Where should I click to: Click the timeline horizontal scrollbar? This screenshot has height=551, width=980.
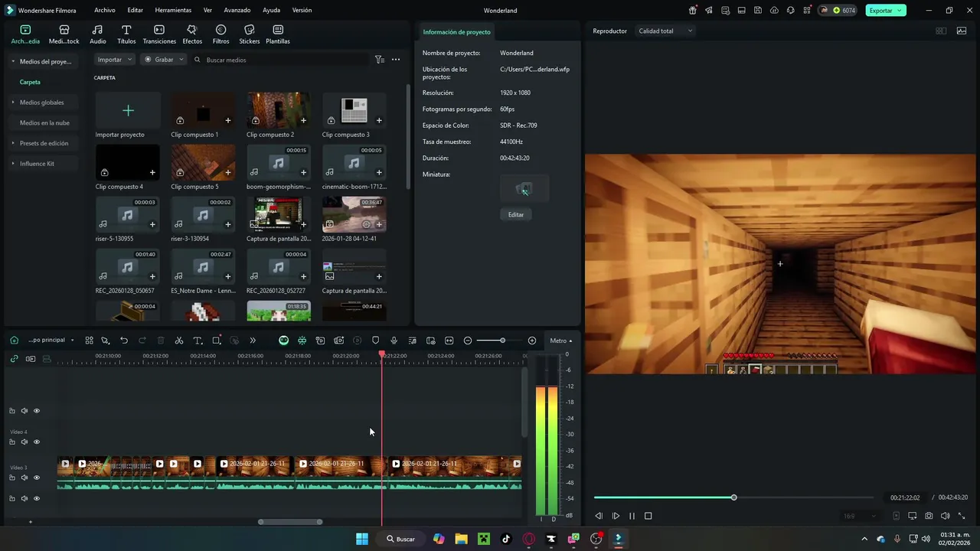pyautogui.click(x=290, y=522)
